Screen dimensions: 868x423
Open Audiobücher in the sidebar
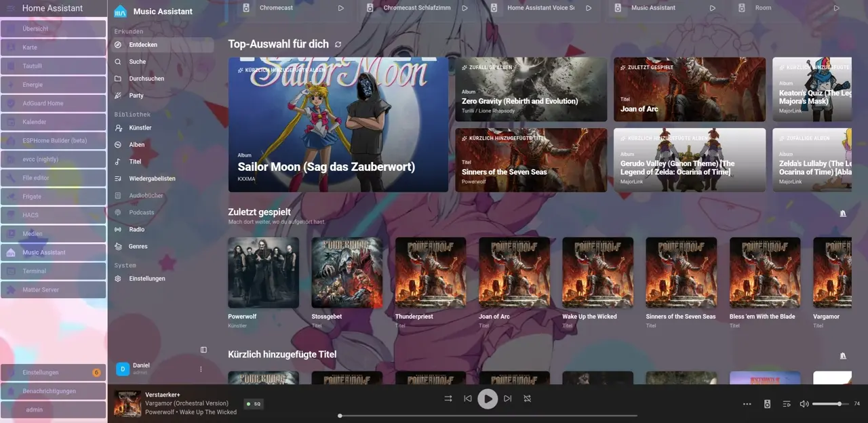pos(161,195)
